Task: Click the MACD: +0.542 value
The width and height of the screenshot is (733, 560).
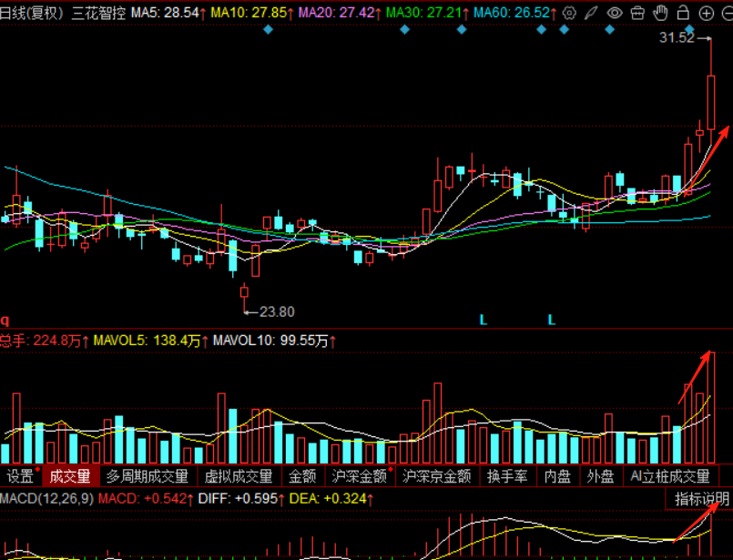Action: pos(146,499)
